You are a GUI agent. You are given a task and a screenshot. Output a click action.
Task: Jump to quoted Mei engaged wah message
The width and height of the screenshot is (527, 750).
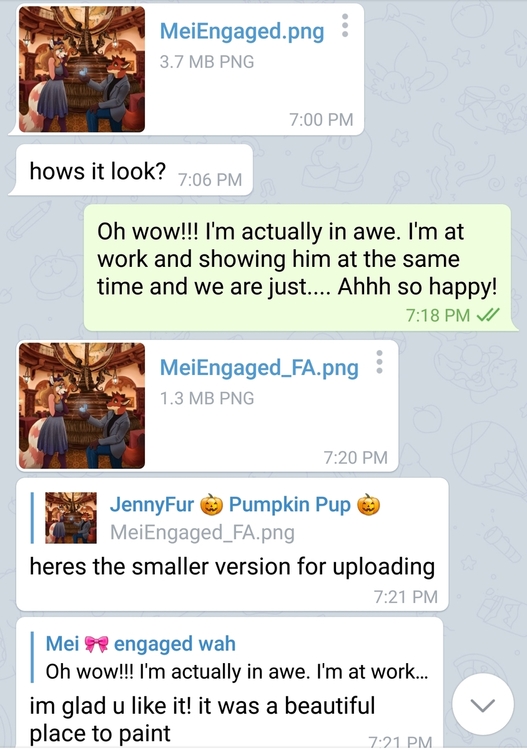(230, 658)
